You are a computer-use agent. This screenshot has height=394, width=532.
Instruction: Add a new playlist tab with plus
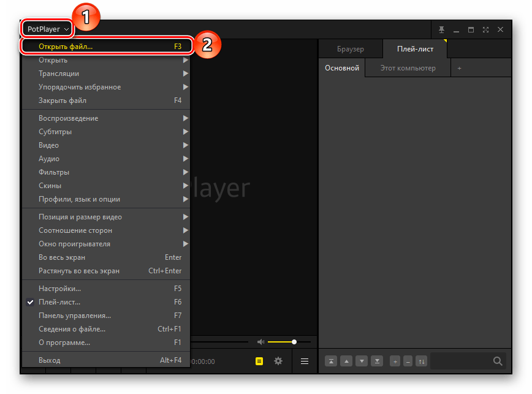(459, 68)
